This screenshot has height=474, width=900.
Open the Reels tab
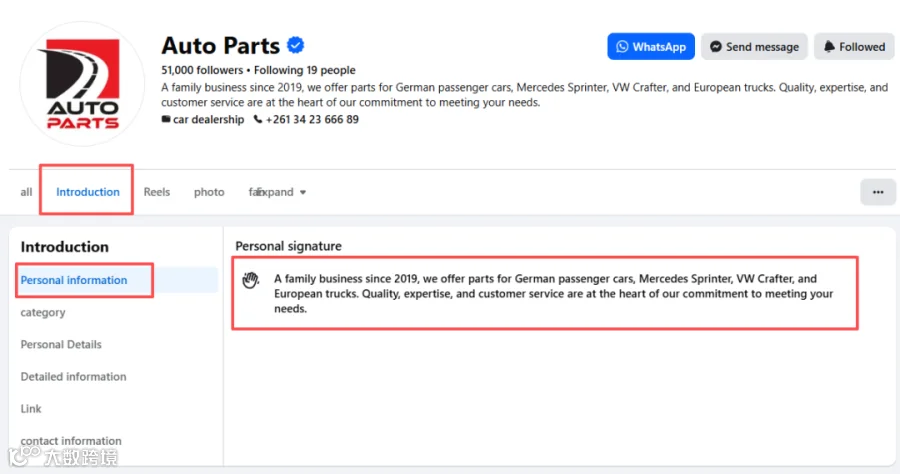tap(157, 192)
